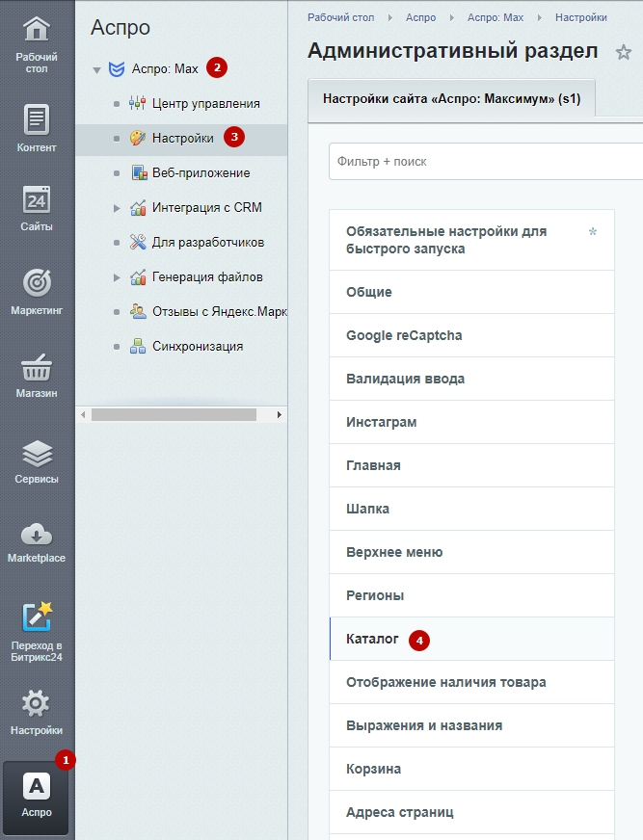The image size is (643, 840).
Task: Go to Настройки breadcrumb link
Action: click(580, 17)
